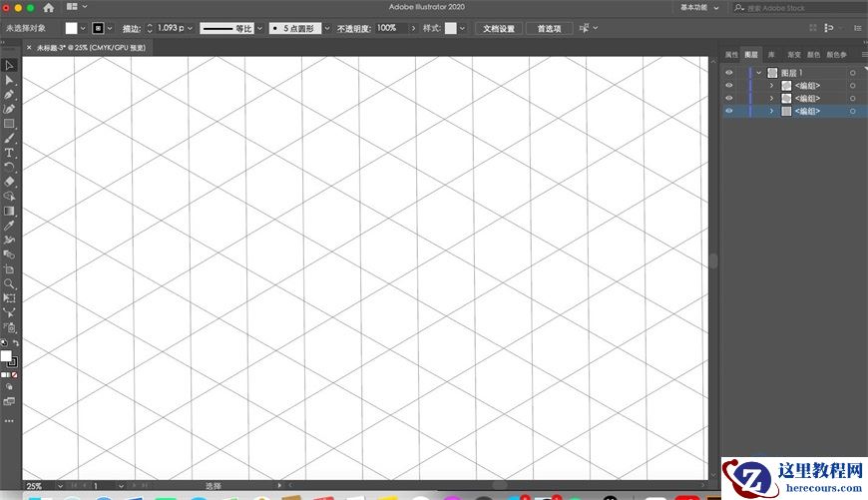
Task: Select the Blend tool
Action: pyautogui.click(x=9, y=254)
